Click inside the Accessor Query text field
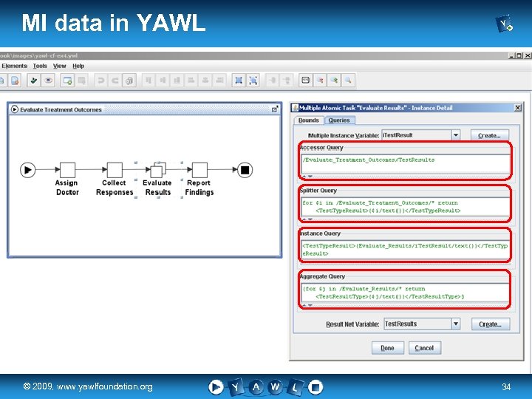 pos(406,164)
